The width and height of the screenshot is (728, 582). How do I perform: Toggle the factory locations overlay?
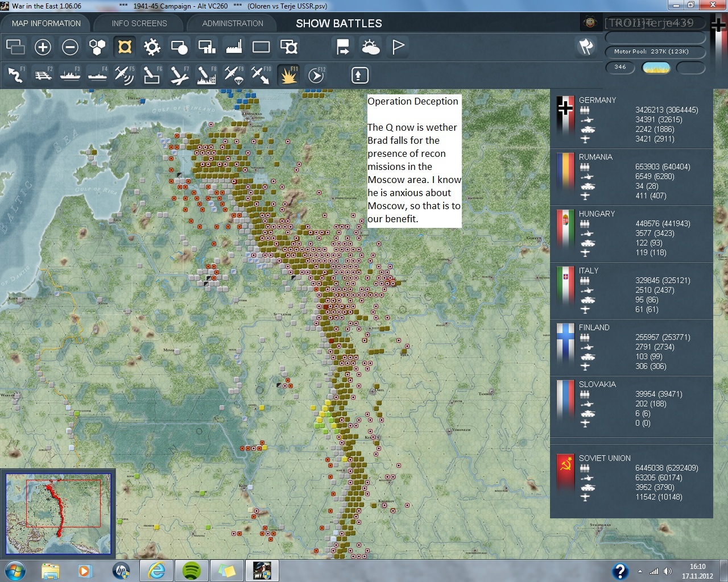pos(234,47)
